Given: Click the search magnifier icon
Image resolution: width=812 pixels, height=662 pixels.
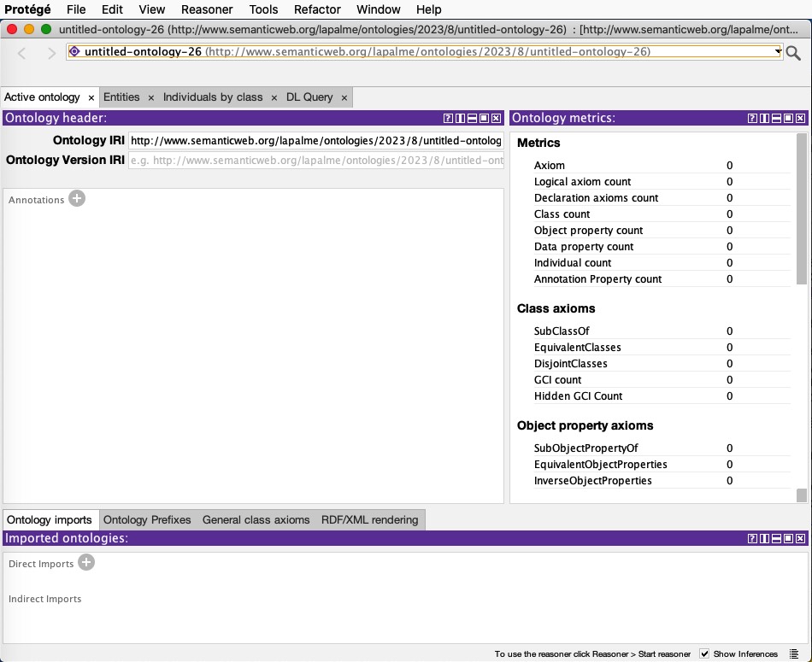Looking at the screenshot, I should coord(793,53).
